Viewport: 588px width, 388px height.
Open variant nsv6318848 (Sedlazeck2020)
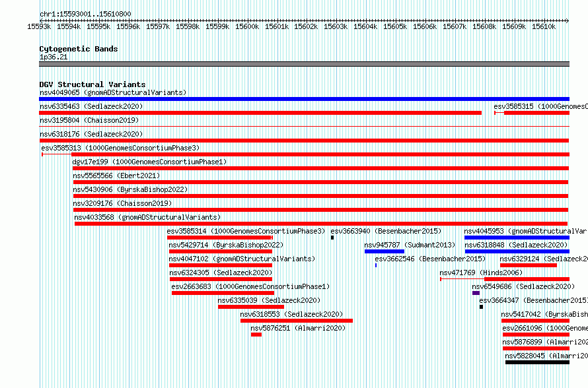[516, 245]
